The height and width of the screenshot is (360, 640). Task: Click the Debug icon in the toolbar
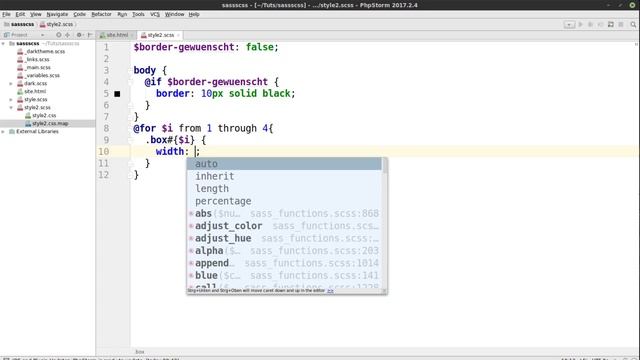pyautogui.click(x=590, y=24)
